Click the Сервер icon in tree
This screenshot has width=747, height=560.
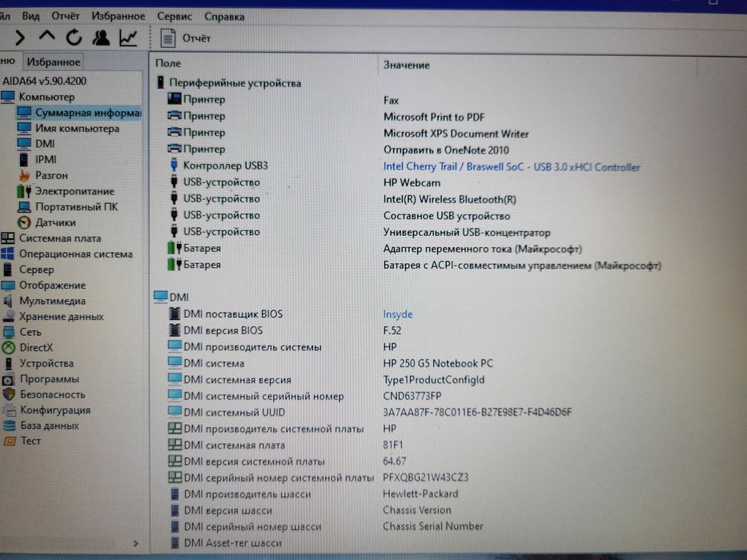tap(7, 270)
